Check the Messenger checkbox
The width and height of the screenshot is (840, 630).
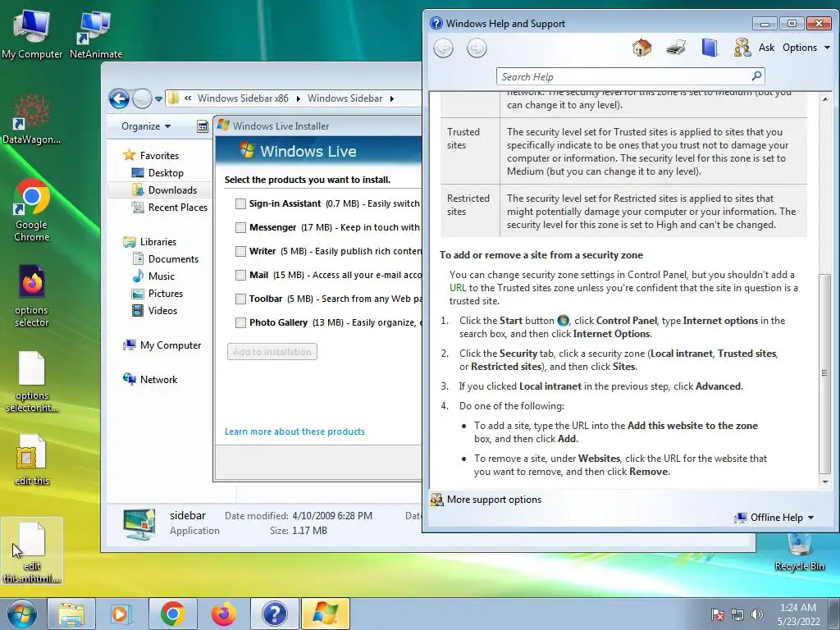[240, 227]
